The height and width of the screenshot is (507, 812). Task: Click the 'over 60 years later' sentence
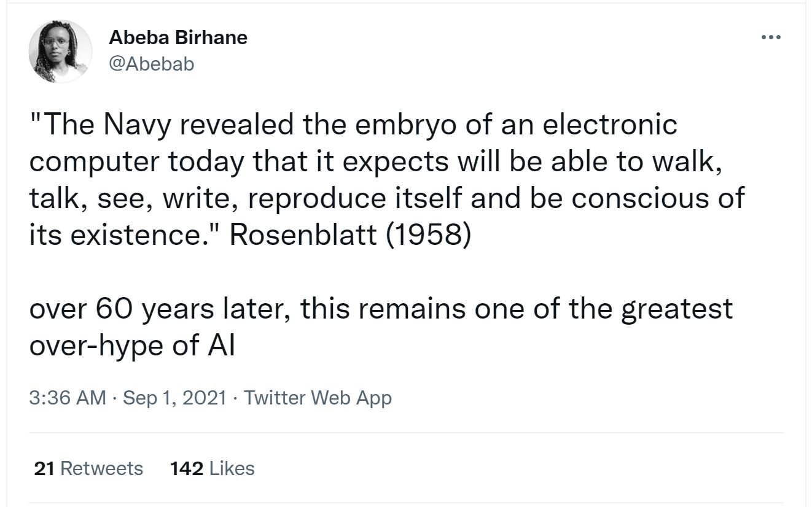381,308
